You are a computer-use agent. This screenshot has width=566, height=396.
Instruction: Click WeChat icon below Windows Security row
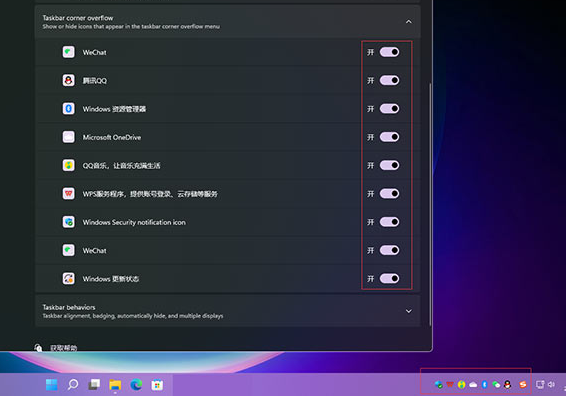(x=69, y=250)
